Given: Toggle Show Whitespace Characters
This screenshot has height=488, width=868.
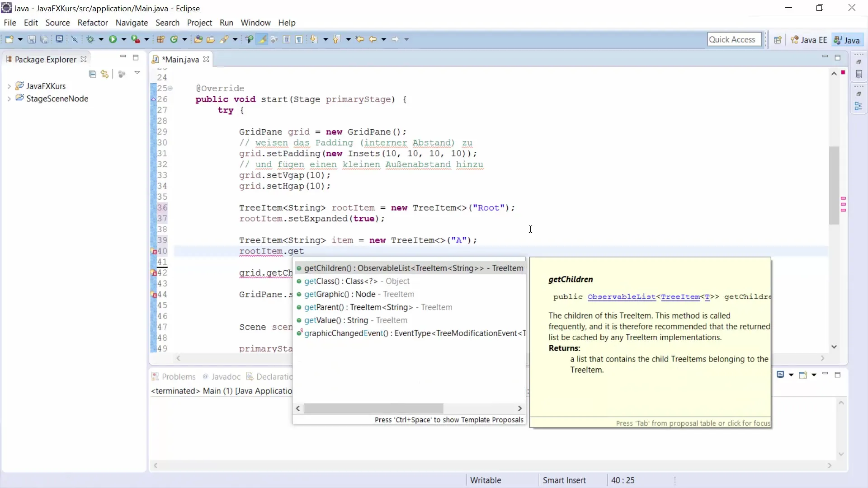Looking at the screenshot, I should click(299, 39).
